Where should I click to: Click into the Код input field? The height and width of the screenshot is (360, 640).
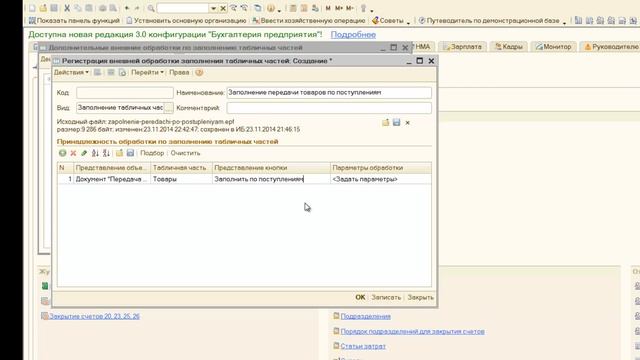click(124, 93)
